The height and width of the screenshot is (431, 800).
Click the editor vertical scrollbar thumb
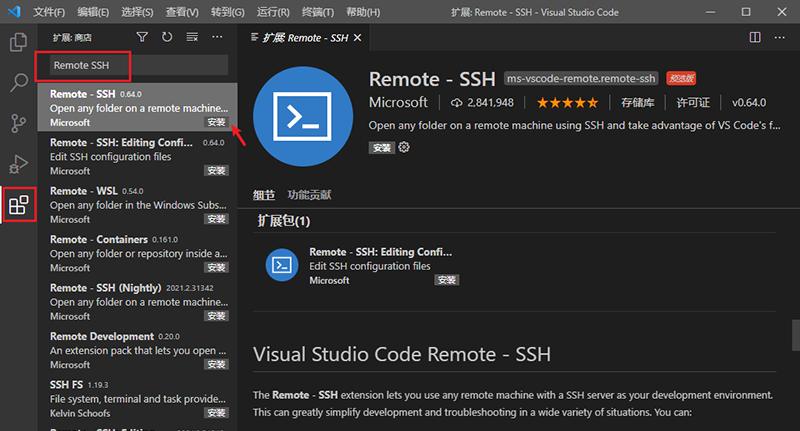coord(795,335)
